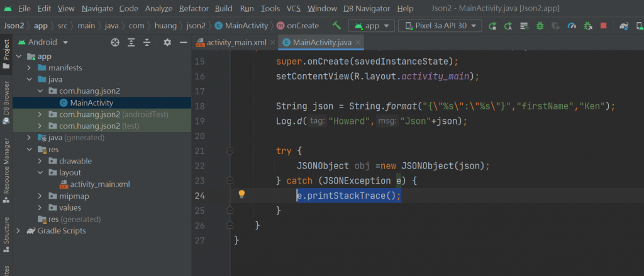
Task: Open the Build menu
Action: (223, 8)
